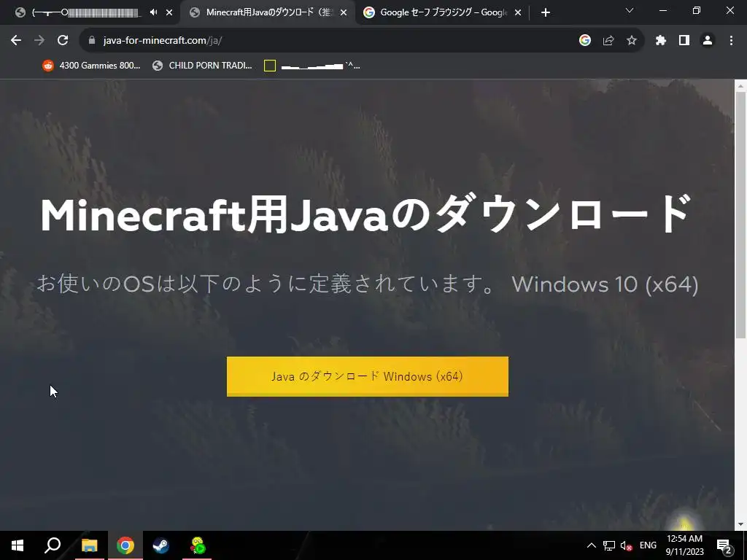Open the Windows Start menu
The image size is (747, 560).
coord(18,545)
